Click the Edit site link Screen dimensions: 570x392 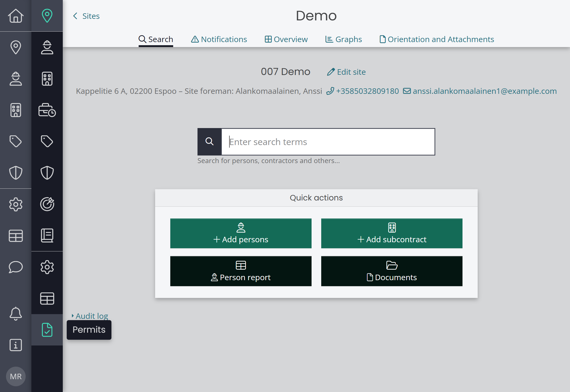pyautogui.click(x=346, y=72)
